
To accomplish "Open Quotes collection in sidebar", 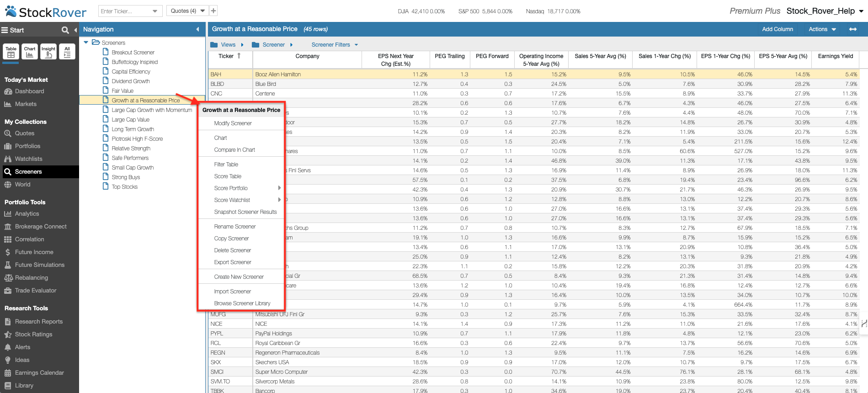I will (25, 133).
